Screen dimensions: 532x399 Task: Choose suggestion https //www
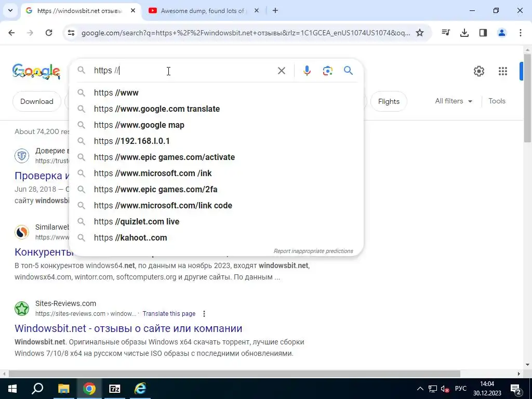[216, 92]
